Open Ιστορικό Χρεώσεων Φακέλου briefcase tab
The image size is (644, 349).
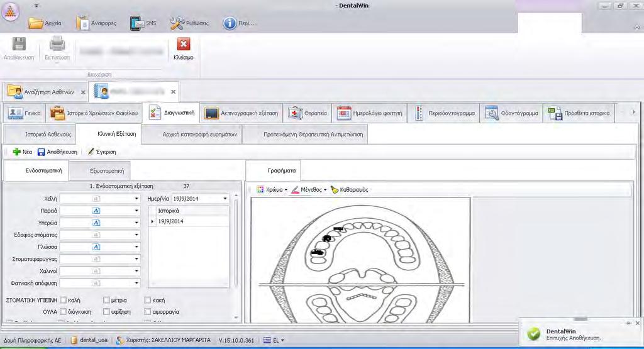click(94, 113)
